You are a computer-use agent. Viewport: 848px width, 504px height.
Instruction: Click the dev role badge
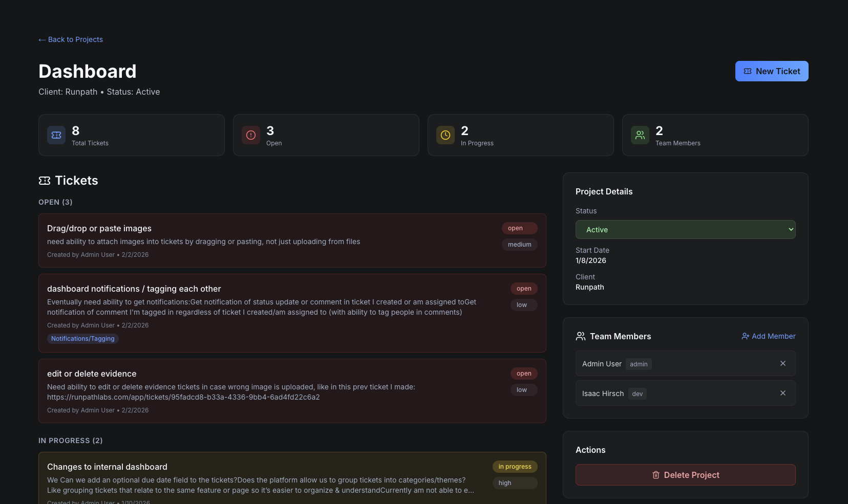(638, 394)
